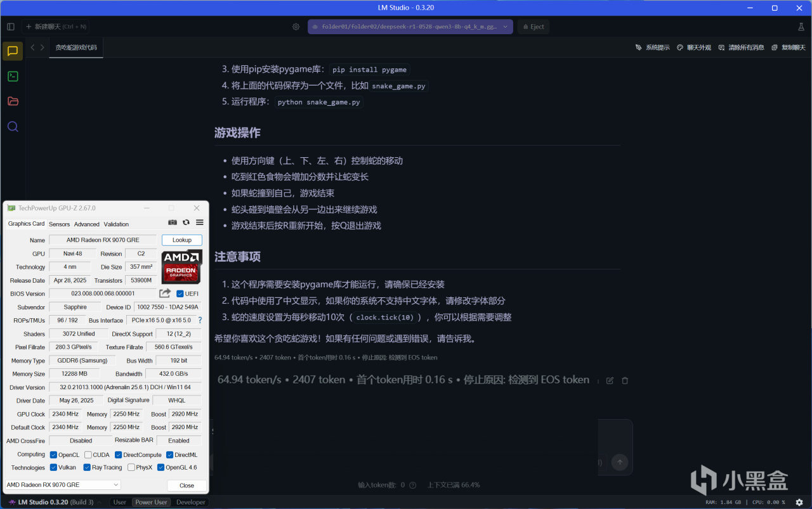The width and height of the screenshot is (812, 509).
Task: Toggle the OpenCL checkbox
Action: (x=53, y=454)
